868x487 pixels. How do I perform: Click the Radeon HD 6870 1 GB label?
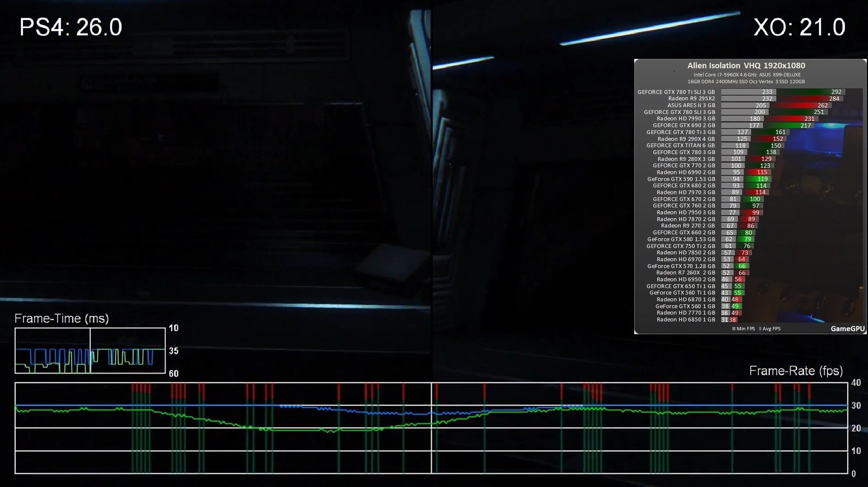click(x=686, y=300)
